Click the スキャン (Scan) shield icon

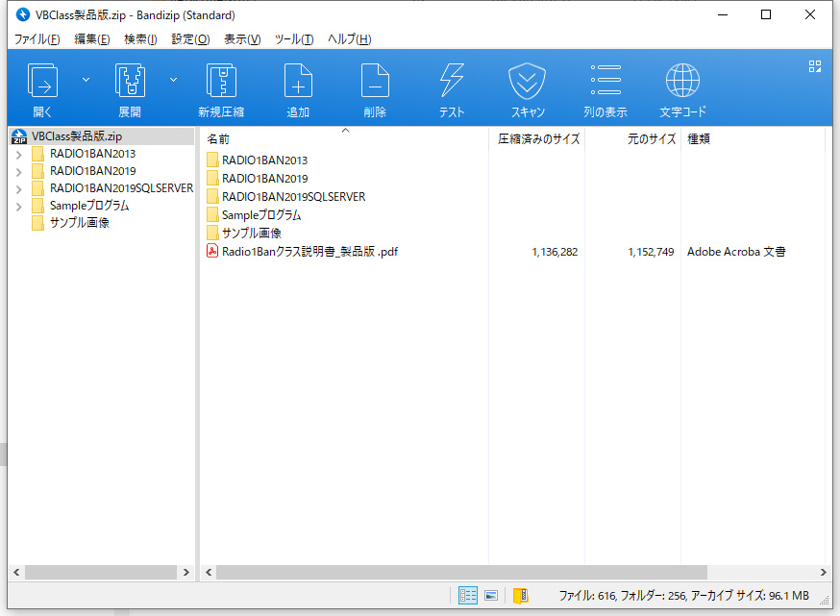click(527, 81)
